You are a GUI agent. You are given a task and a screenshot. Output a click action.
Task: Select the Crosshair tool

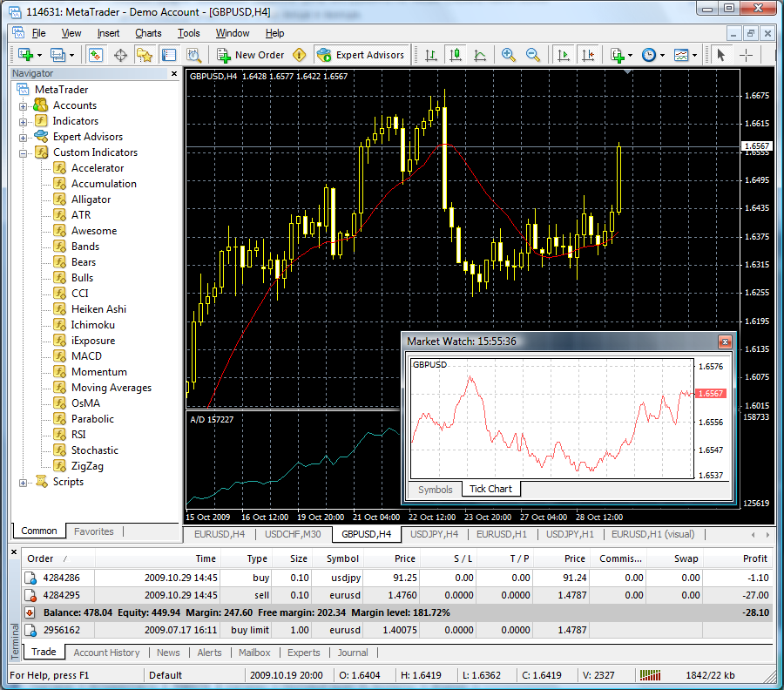tap(746, 55)
